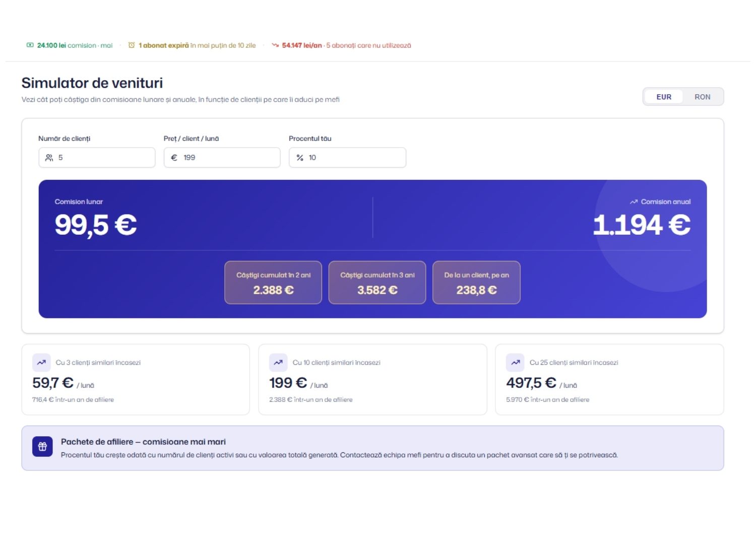Viewport: 756px width, 544px height.
Task: Click the banner description starting Procentul tău crește
Action: click(x=339, y=455)
